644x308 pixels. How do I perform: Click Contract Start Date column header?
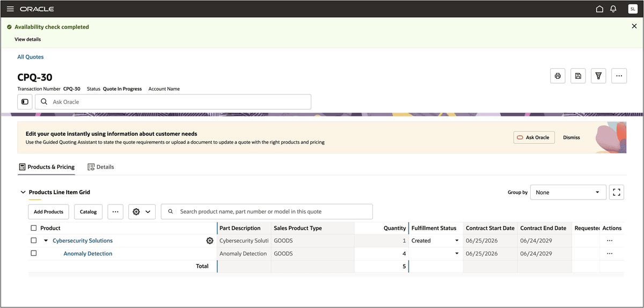tap(490, 228)
